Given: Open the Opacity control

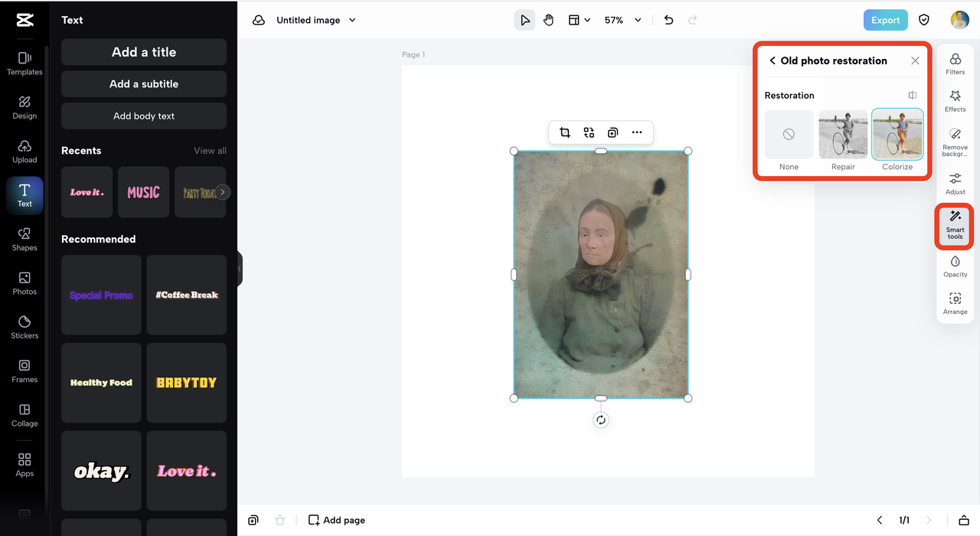Looking at the screenshot, I should 955,266.
